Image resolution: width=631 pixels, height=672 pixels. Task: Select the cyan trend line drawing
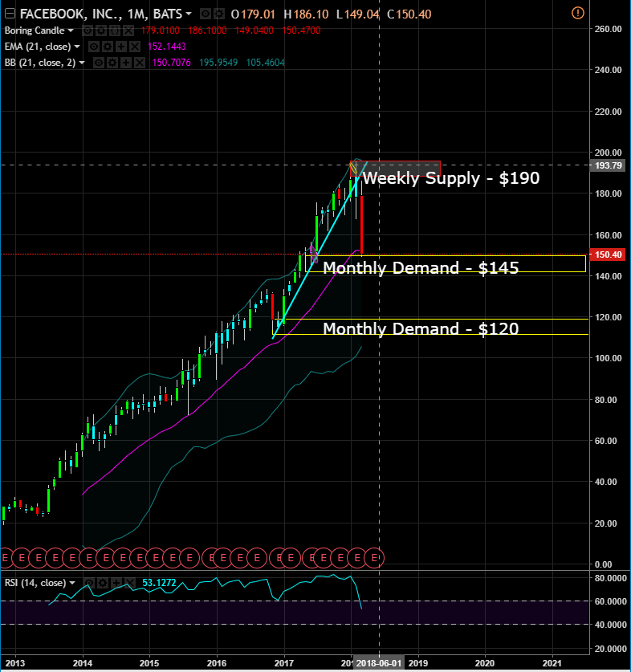pos(320,252)
